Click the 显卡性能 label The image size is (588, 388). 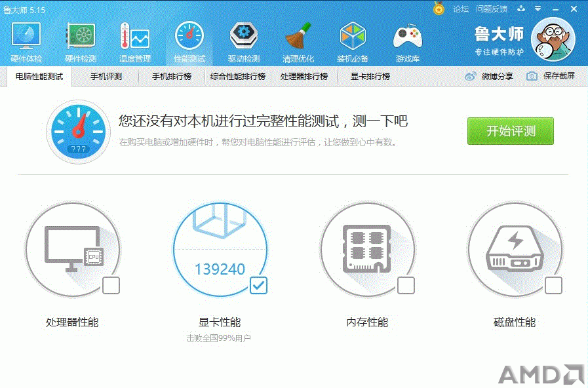pyautogui.click(x=220, y=322)
